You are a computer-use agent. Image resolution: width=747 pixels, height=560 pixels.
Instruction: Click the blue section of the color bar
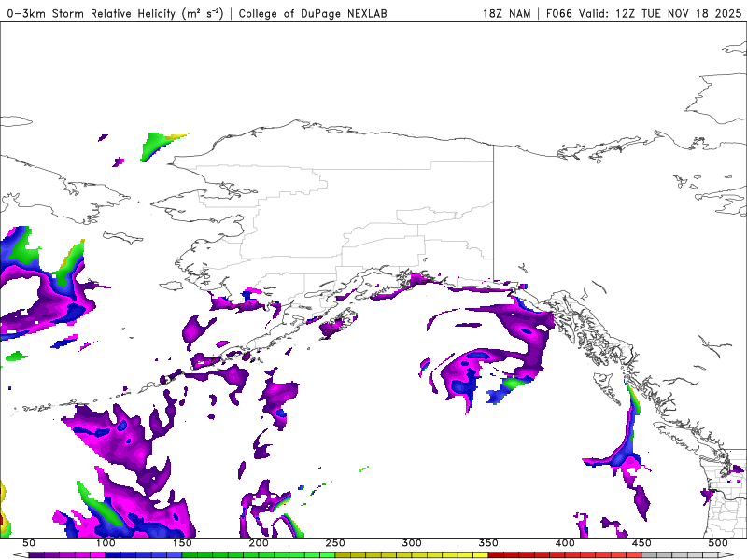pos(144,555)
